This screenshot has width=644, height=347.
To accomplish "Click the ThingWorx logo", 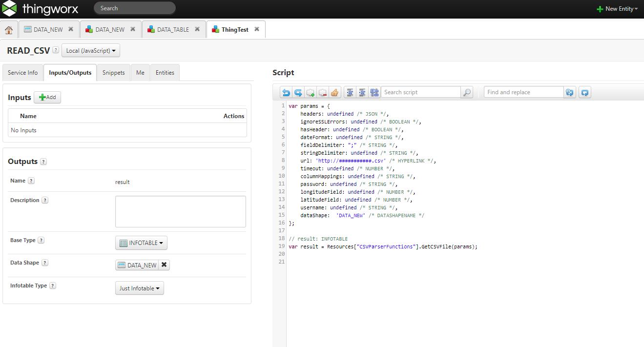I will coord(40,8).
